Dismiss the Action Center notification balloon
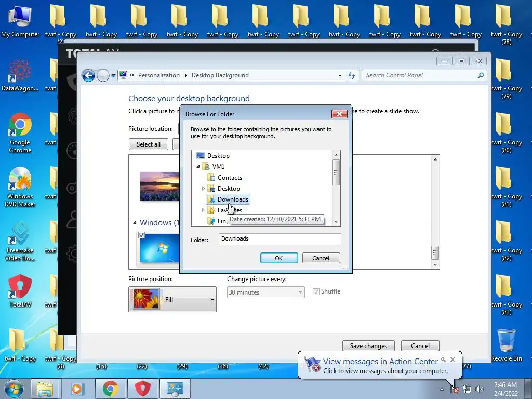The height and width of the screenshot is (399, 532). click(x=453, y=360)
